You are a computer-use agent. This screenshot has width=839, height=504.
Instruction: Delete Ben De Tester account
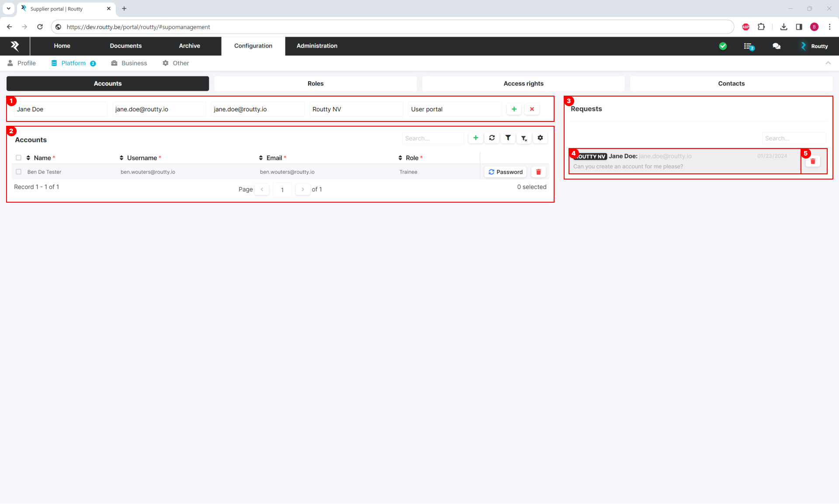click(538, 172)
